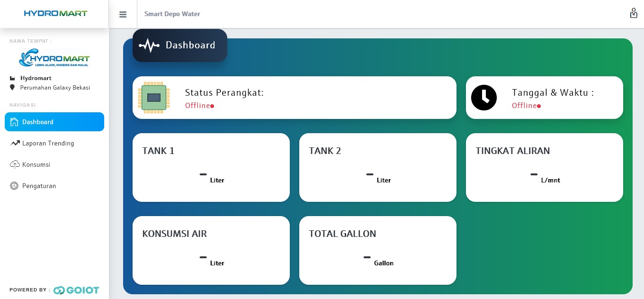This screenshot has width=644, height=299.
Task: Open the Konsumsi menu item
Action: pyautogui.click(x=36, y=164)
